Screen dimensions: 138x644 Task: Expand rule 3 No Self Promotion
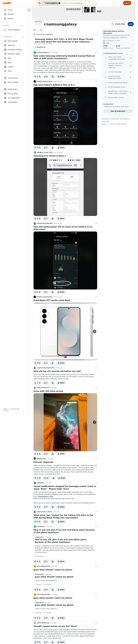tap(130, 72)
